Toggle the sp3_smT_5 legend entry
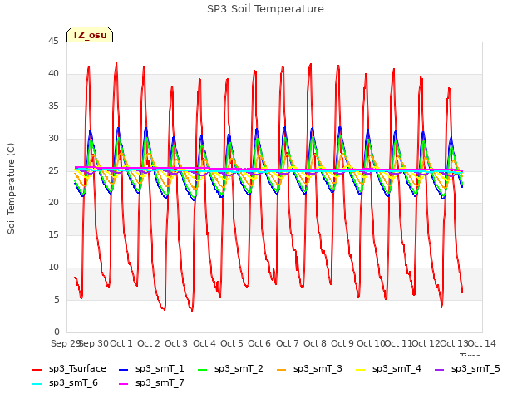The height and width of the screenshot is (399, 532). [467, 369]
